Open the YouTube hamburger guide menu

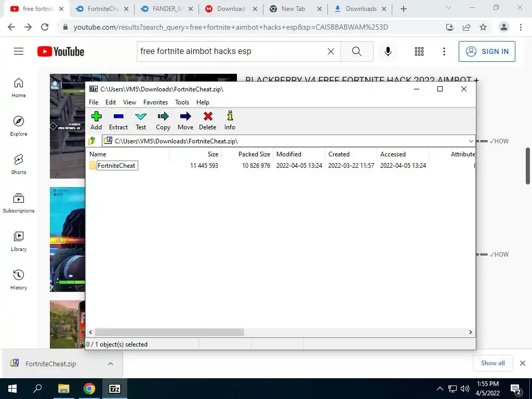click(19, 51)
